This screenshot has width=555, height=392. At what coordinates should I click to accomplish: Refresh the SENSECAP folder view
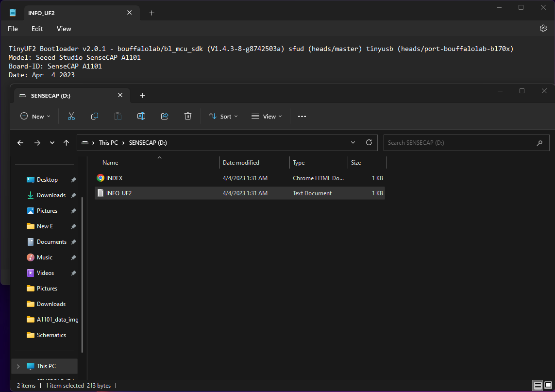coord(369,143)
